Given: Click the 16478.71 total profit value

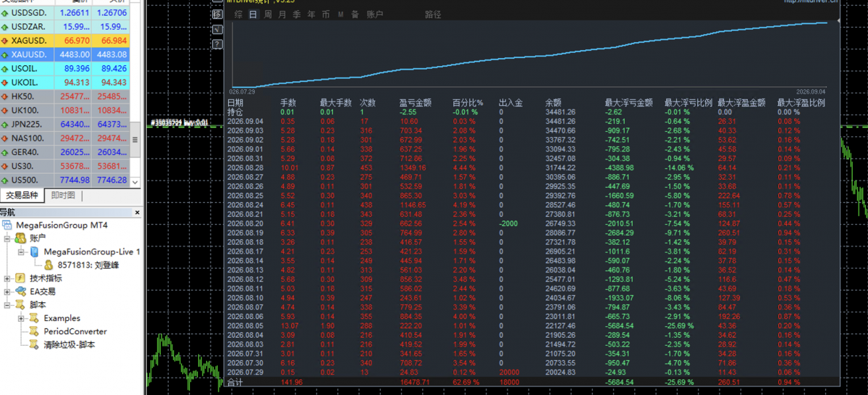Looking at the screenshot, I should pos(415,383).
